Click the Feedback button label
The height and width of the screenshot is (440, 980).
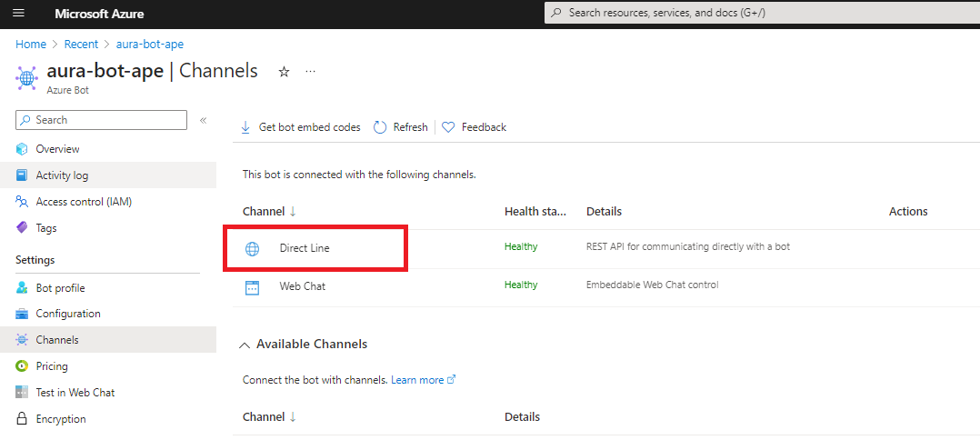coord(484,127)
